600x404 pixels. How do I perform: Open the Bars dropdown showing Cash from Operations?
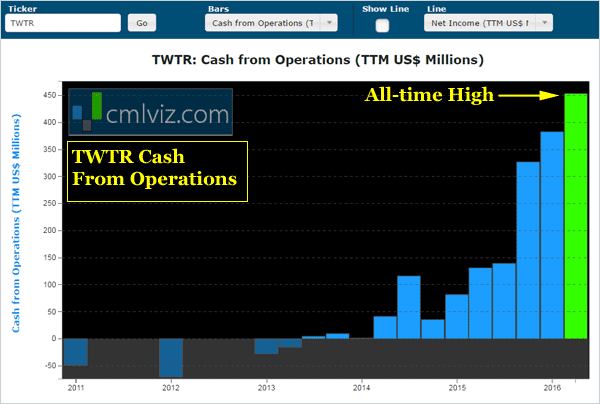click(x=271, y=23)
